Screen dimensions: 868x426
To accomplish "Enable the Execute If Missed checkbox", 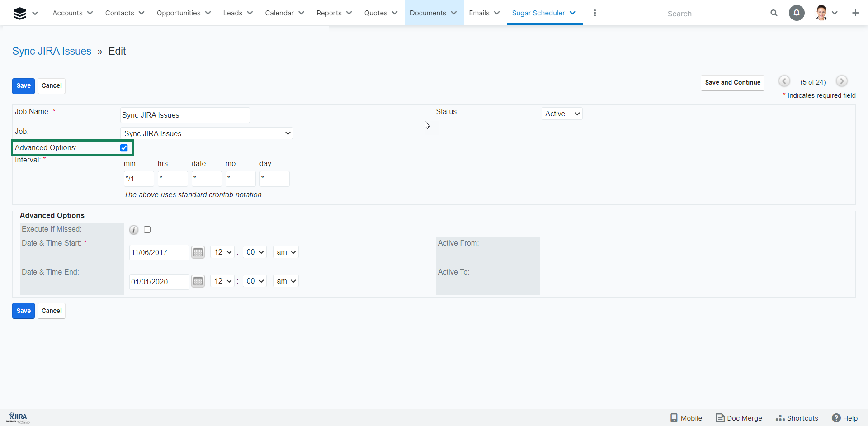I will pos(147,230).
